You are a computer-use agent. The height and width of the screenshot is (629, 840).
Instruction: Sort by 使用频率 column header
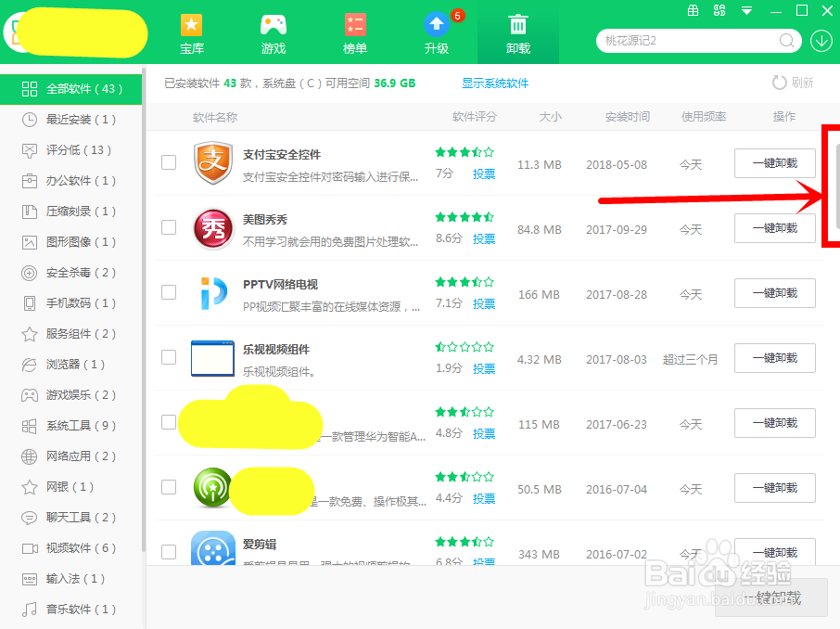[704, 117]
